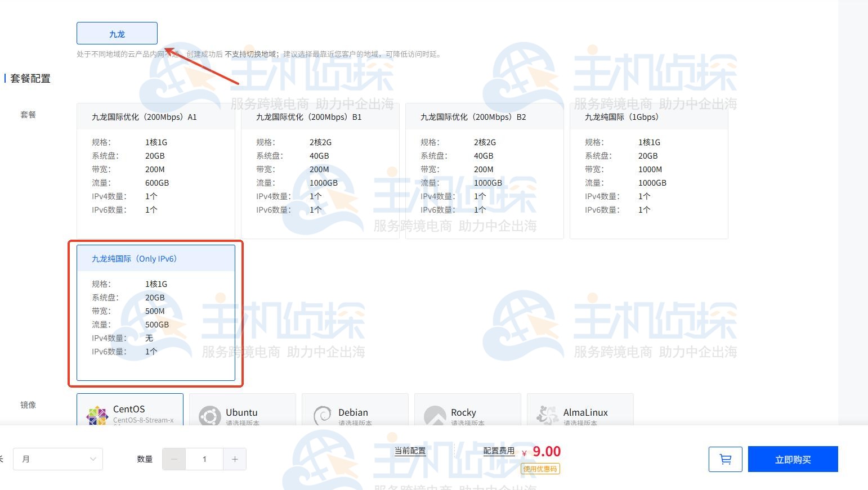The height and width of the screenshot is (490, 868).
Task: Click the quantity input field showing 1
Action: [x=204, y=459]
